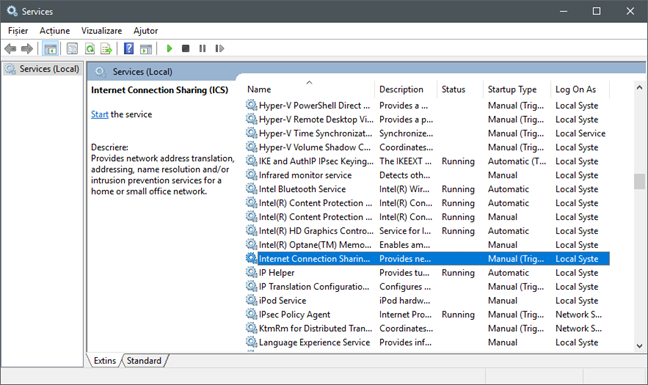The height and width of the screenshot is (385, 648).
Task: Select IP Translation Configuratio... row
Action: pyautogui.click(x=427, y=286)
